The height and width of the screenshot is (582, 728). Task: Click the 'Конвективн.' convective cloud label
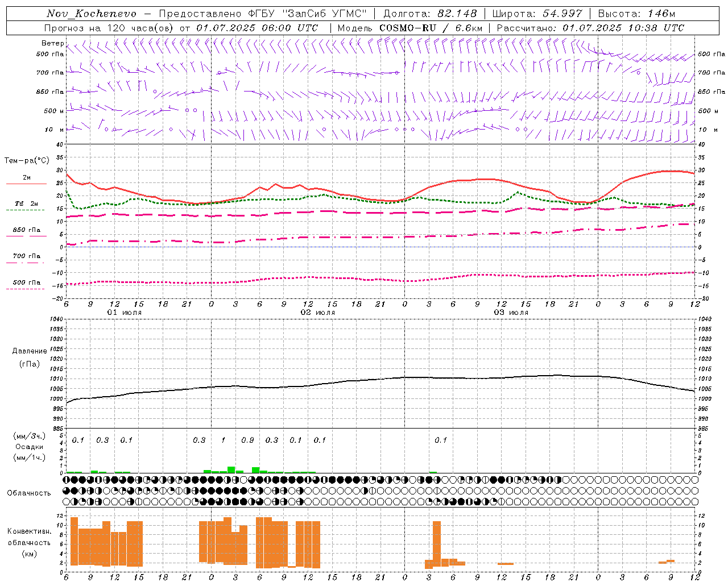[29, 531]
